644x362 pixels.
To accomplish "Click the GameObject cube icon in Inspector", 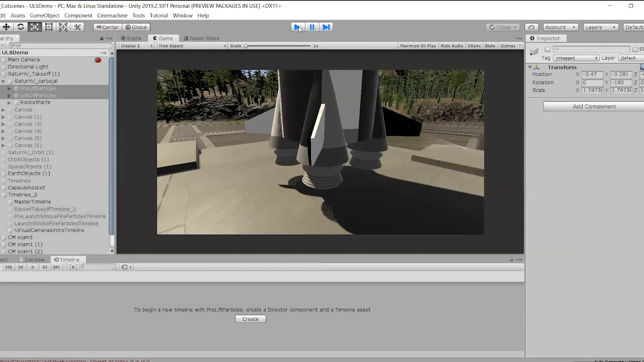I will tap(533, 52).
